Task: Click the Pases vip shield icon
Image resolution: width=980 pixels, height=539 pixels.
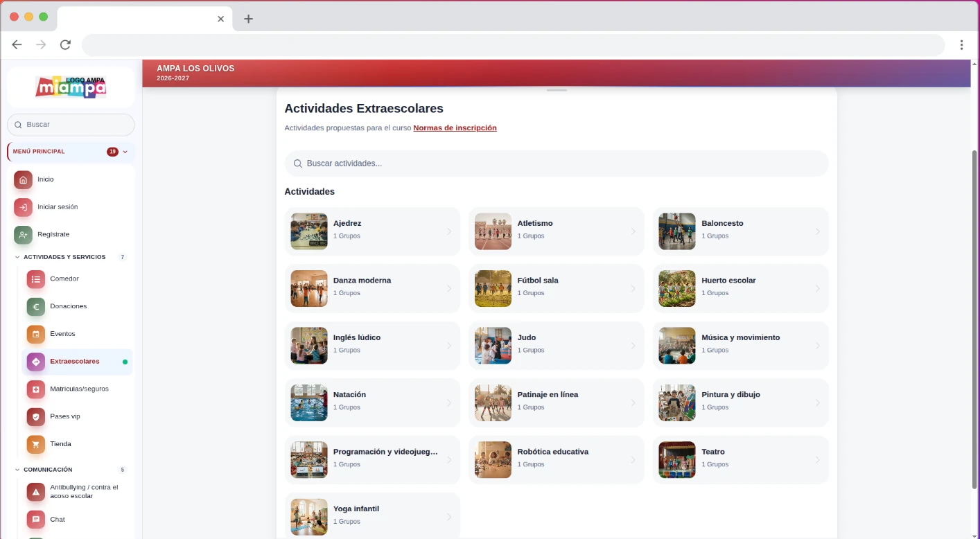Action: click(36, 417)
